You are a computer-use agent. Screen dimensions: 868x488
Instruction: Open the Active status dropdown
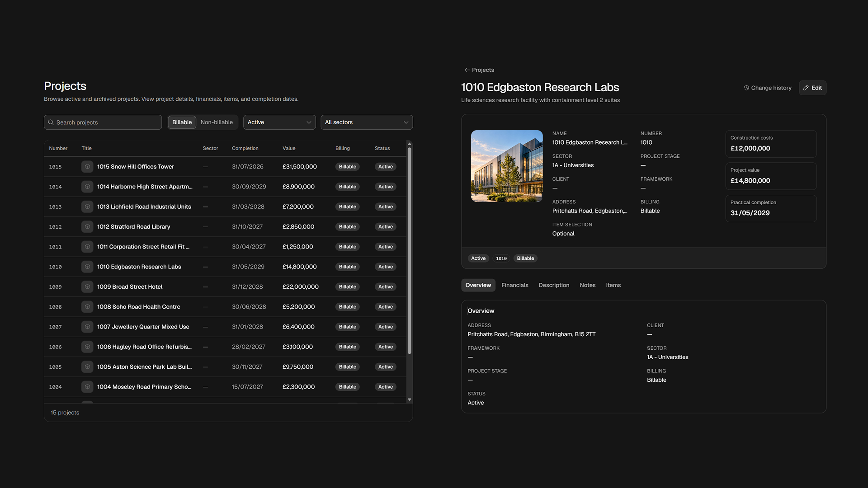click(x=279, y=122)
